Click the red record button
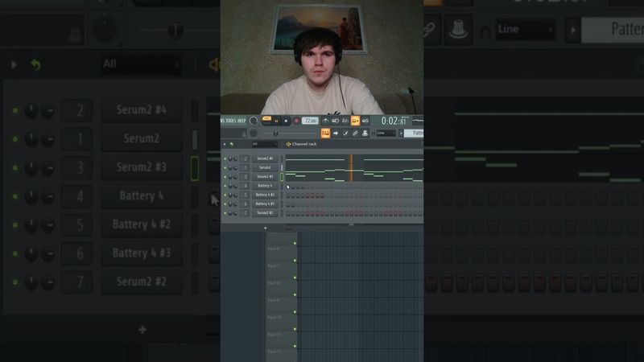The width and height of the screenshot is (644, 362). click(x=296, y=121)
